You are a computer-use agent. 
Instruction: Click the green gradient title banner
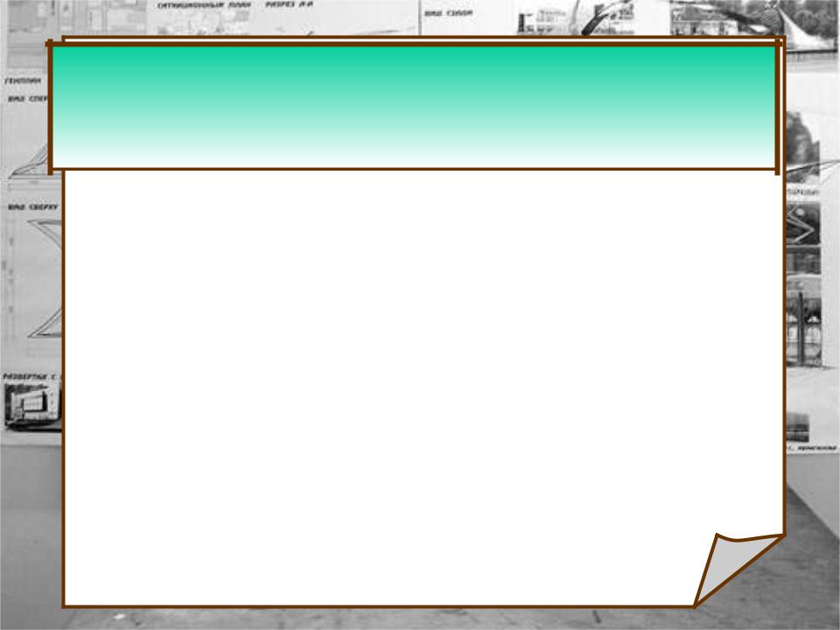tap(414, 107)
